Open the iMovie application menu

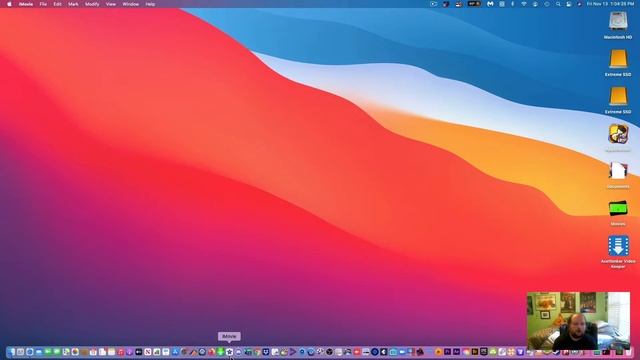pyautogui.click(x=26, y=4)
